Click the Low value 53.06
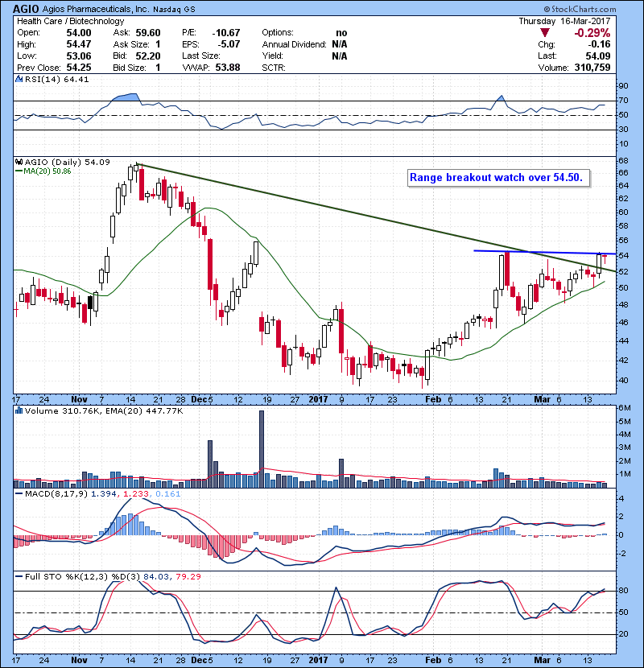The height and width of the screenshot is (668, 644). [x=78, y=56]
